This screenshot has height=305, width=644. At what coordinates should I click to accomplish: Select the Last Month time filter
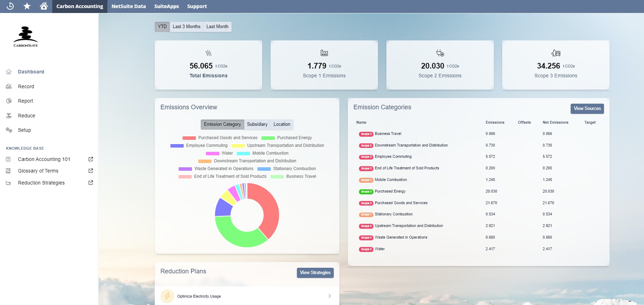tap(217, 27)
